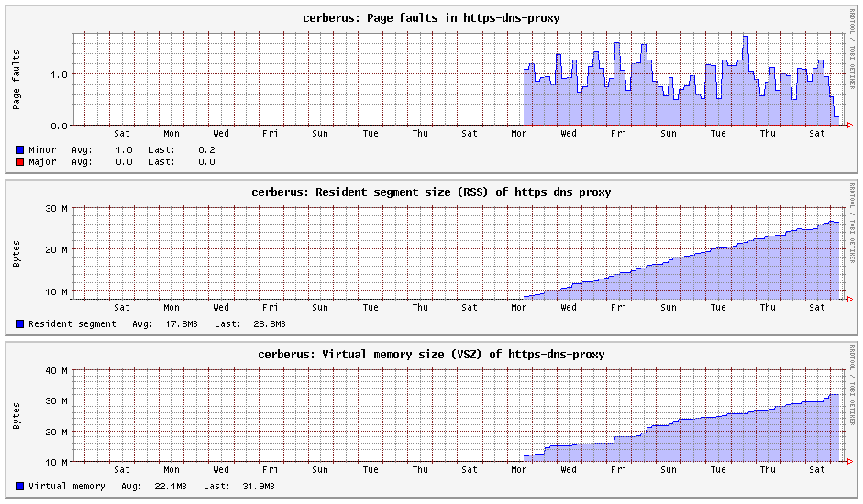Screen dimensions: 863x504
Task: Click the '40 M' tick on VSZ graph
Action: tap(57, 370)
